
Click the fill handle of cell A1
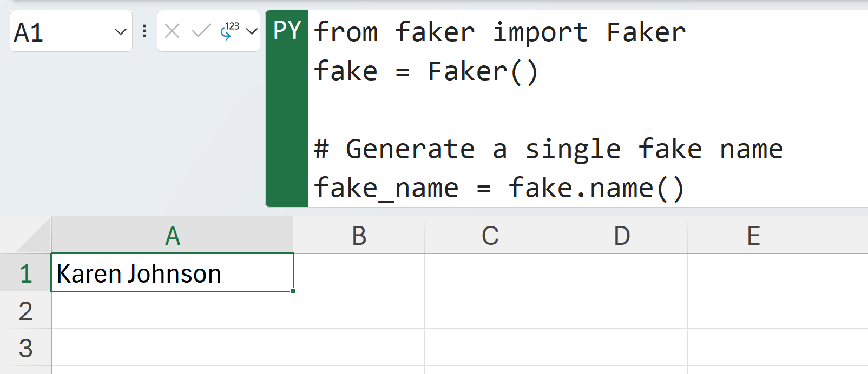pos(293,291)
